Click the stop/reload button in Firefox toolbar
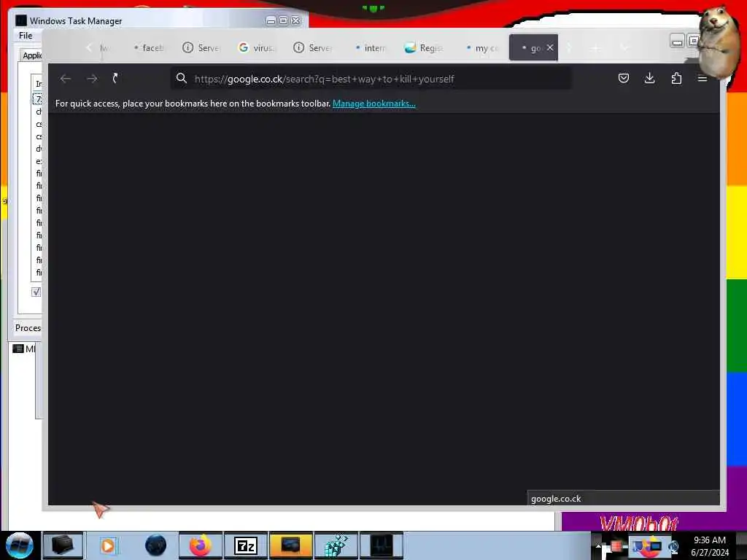 [115, 79]
